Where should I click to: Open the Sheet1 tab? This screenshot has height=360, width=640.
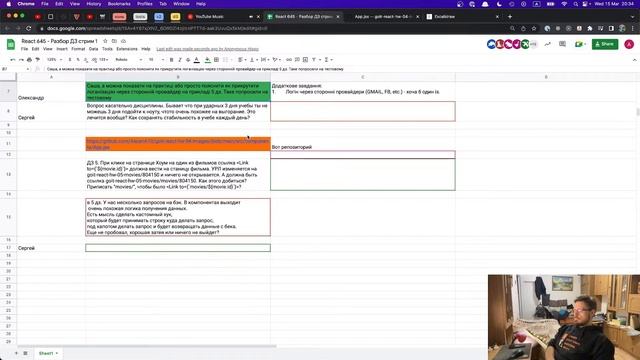tap(48, 353)
